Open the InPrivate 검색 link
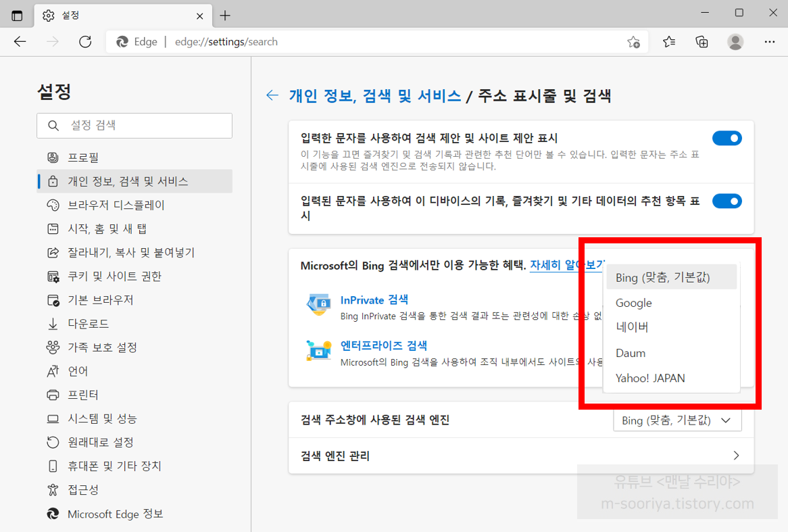Screen dimensions: 788x532 pos(374,299)
